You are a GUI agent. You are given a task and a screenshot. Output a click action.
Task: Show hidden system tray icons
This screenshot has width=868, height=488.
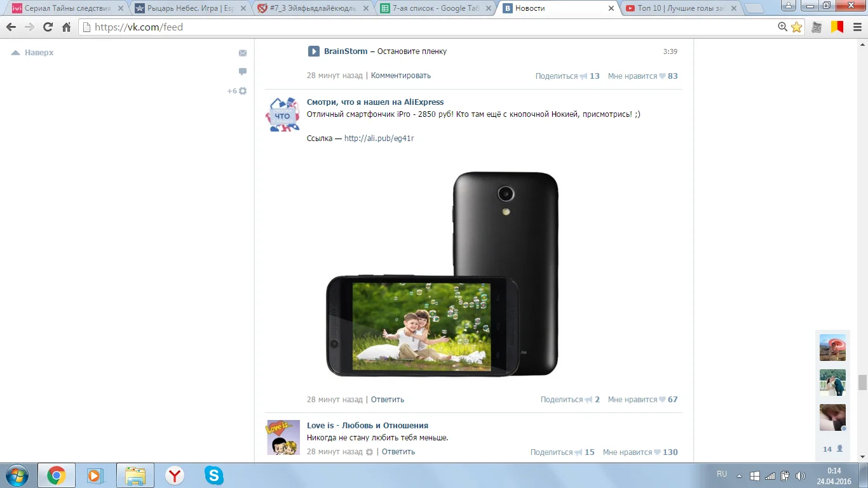[739, 476]
